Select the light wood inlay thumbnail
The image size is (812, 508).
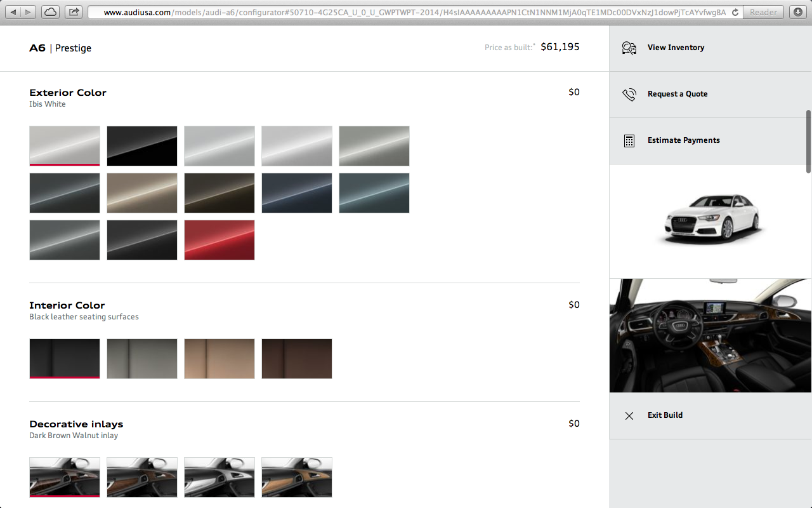(297, 478)
